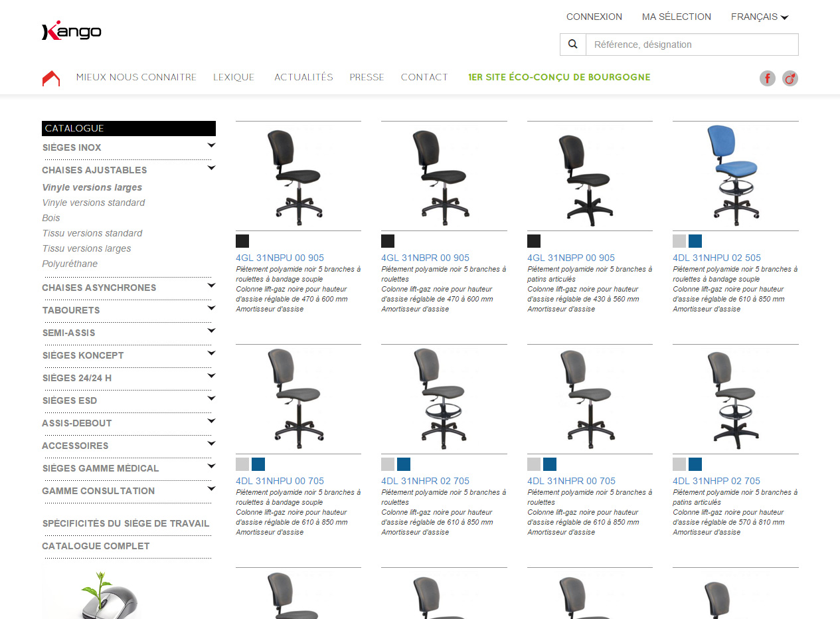Image resolution: width=840 pixels, height=619 pixels.
Task: Pick blue swatch for 4DL 31NHPP 02 705
Action: point(695,464)
